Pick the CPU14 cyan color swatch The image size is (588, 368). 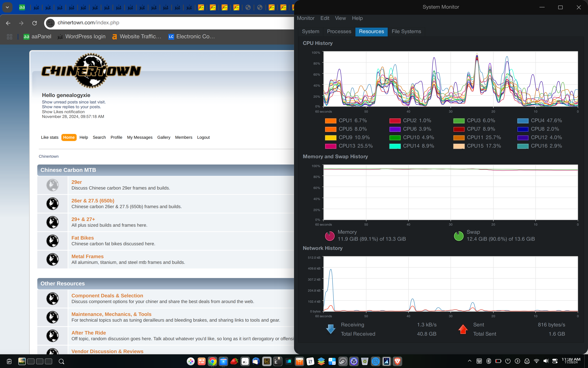coord(395,146)
